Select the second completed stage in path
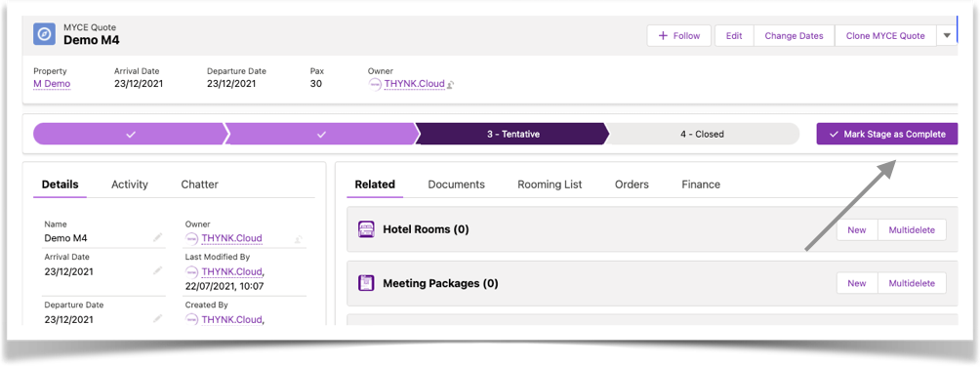Viewport: 980px width, 367px height. [321, 134]
